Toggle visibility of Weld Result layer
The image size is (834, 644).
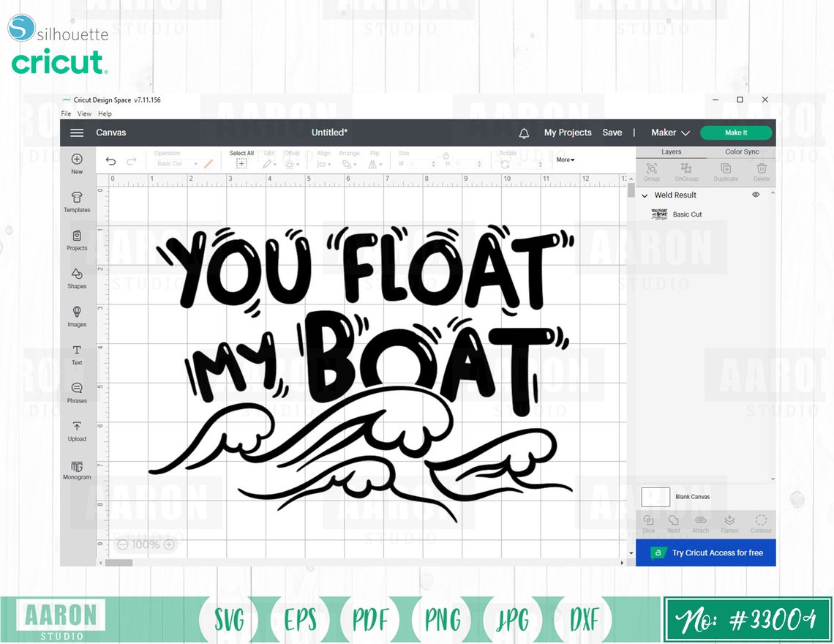tap(756, 195)
